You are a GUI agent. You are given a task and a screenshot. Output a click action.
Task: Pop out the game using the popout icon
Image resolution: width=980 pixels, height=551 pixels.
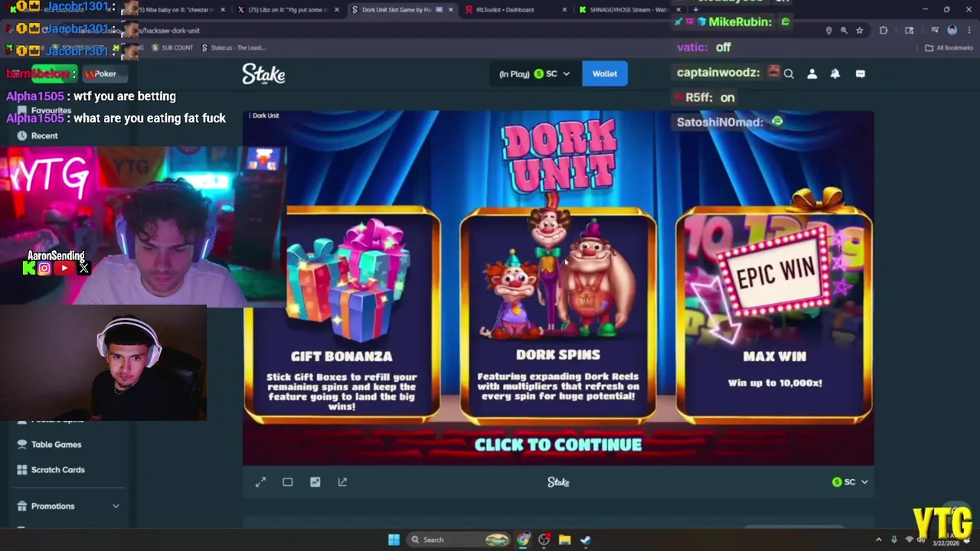point(342,482)
